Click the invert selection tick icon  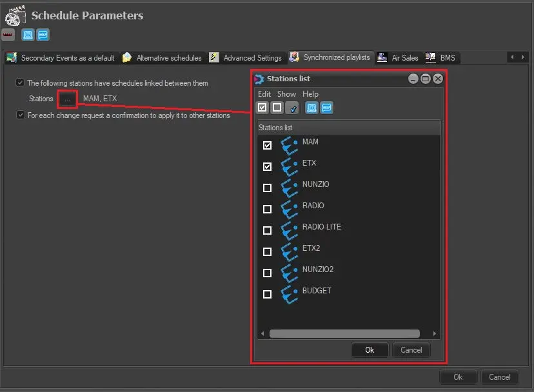tap(292, 108)
